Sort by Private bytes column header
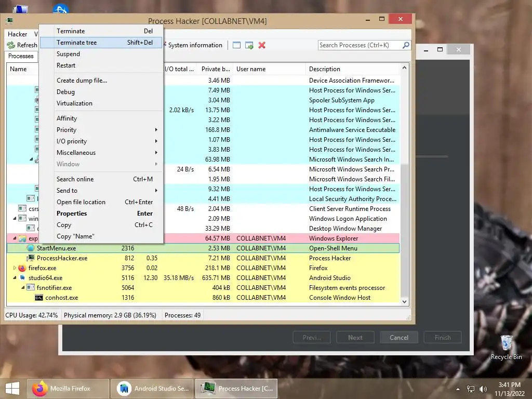Screen dimensions: 532x399 [x=216, y=69]
